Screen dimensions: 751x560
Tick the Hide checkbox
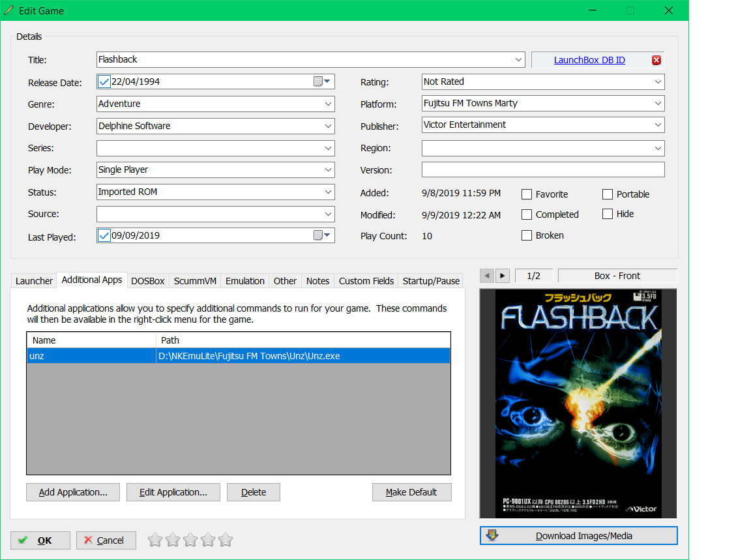[608, 214]
